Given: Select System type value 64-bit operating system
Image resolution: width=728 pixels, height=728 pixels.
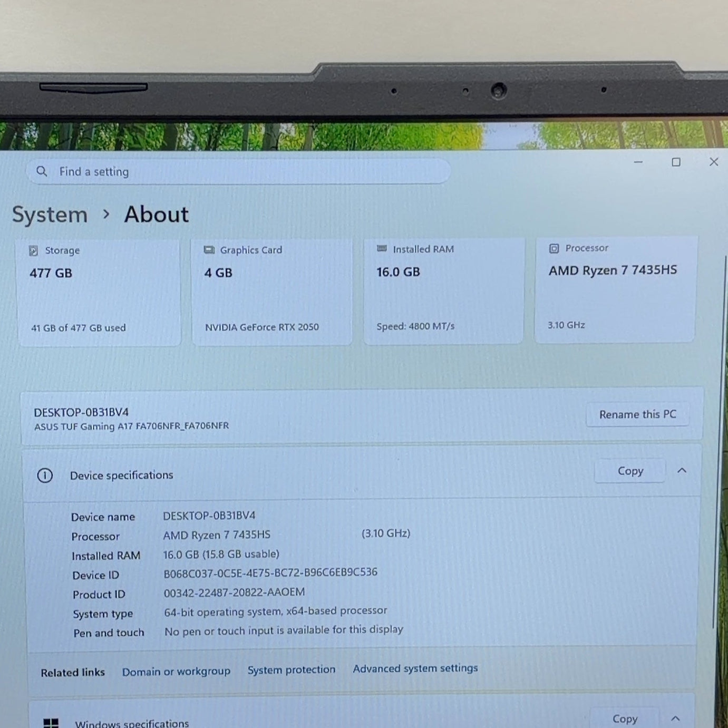Looking at the screenshot, I should tap(276, 611).
